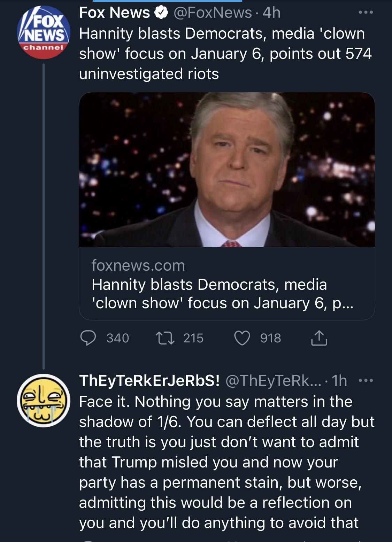Viewport: 392px width, 542px height.
Task: Open the link card headline about Hannity
Action: click(222, 294)
